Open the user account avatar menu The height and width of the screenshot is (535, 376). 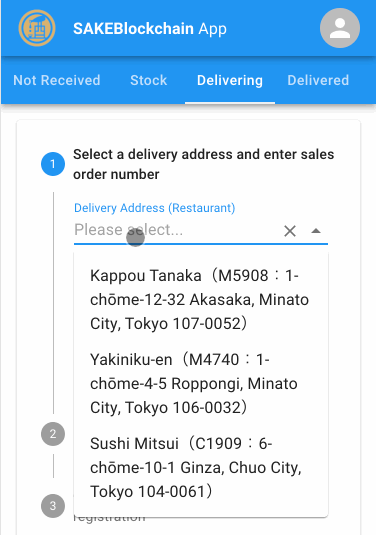339,28
